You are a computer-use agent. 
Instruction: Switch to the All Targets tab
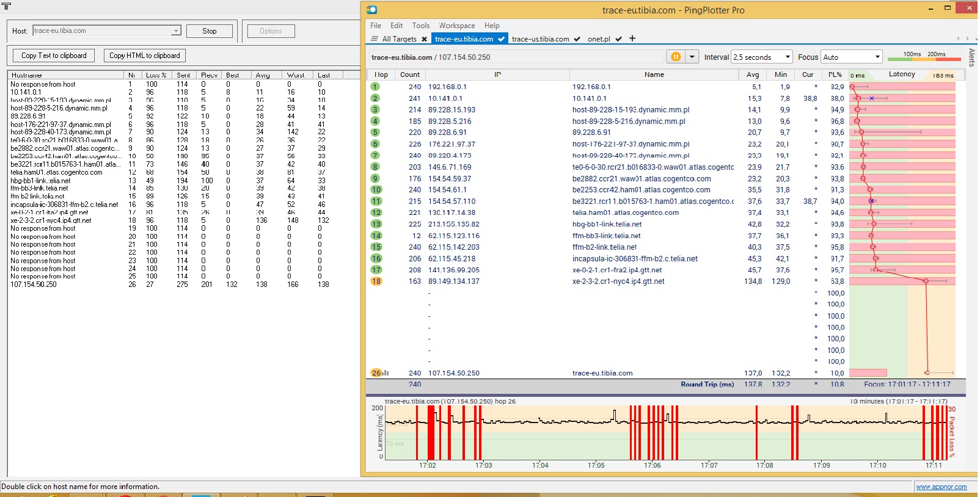coord(399,39)
